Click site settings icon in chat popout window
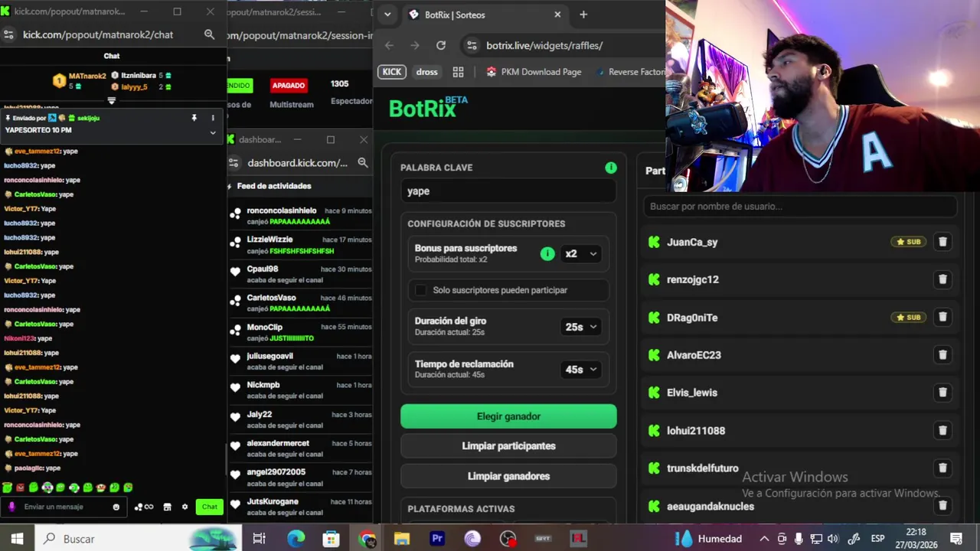The width and height of the screenshot is (980, 551). (8, 34)
